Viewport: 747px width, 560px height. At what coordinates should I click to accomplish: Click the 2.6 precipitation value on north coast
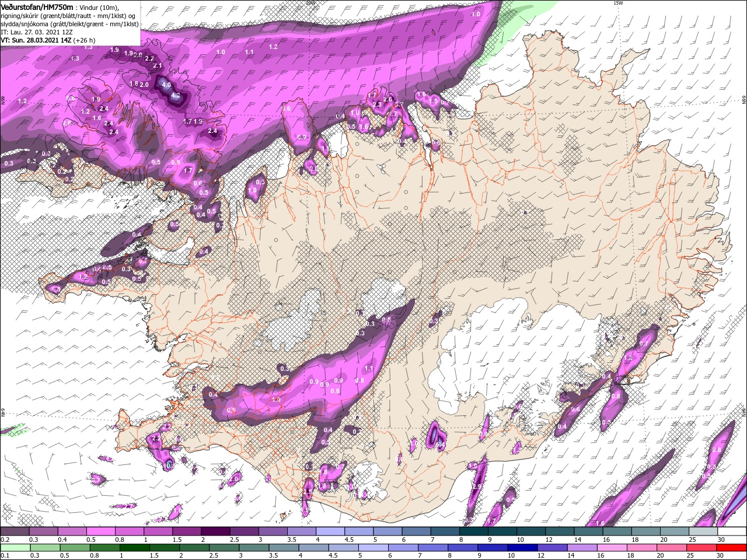tap(388, 100)
